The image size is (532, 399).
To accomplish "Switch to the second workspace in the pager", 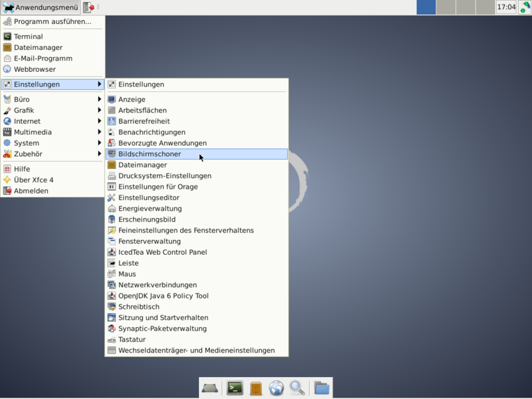I will [446, 7].
